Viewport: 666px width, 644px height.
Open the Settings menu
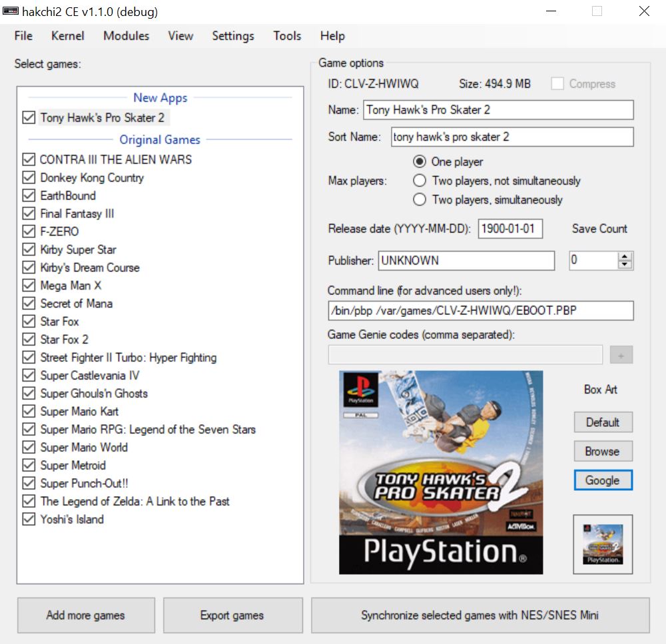[x=233, y=36]
